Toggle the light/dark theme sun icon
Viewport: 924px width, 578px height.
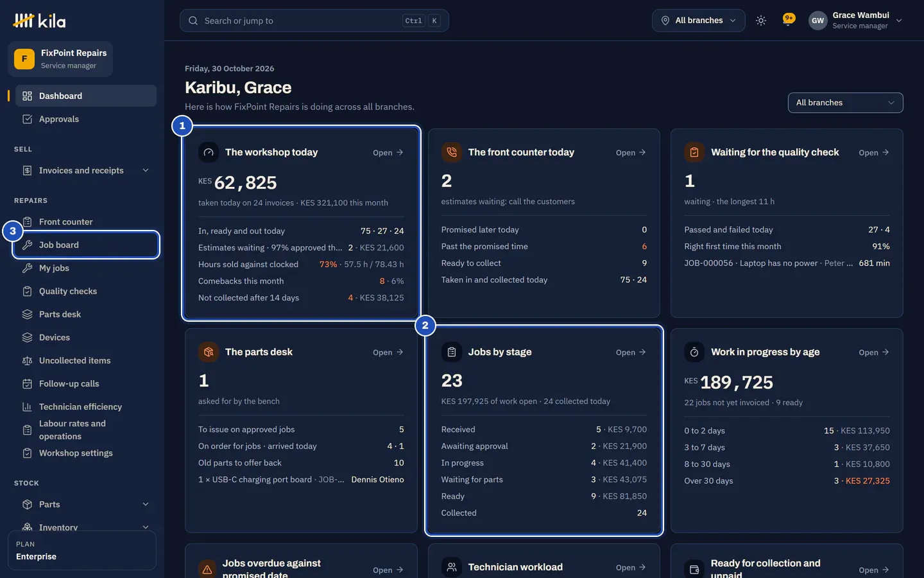[761, 21]
